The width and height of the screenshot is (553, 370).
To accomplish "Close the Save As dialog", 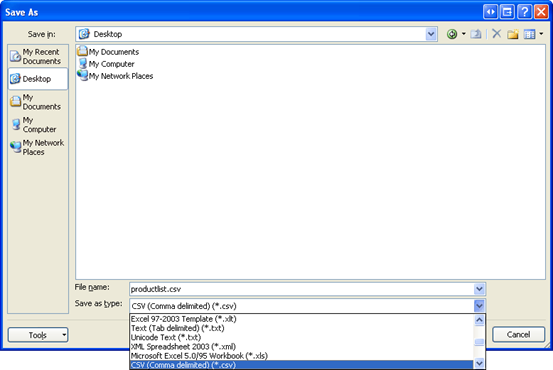I will (x=541, y=12).
